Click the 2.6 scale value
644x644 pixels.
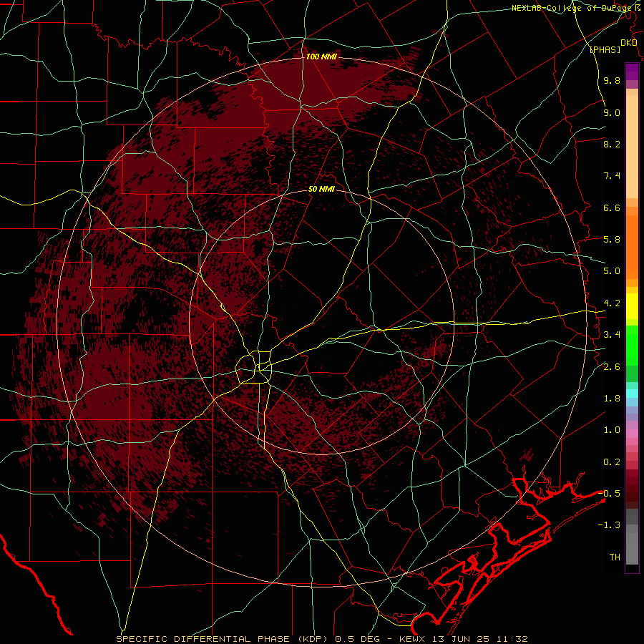pos(612,367)
